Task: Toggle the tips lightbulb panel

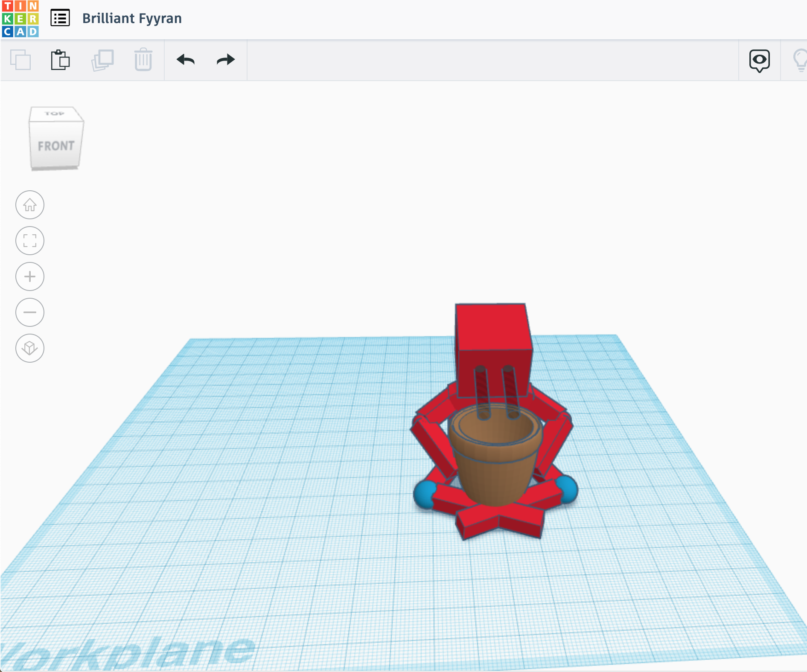Action: pyautogui.click(x=801, y=60)
